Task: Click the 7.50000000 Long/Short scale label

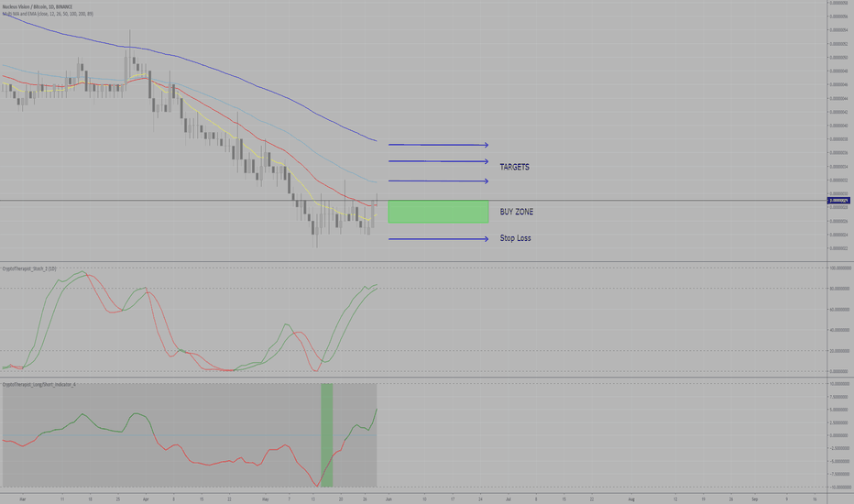Action: [x=839, y=397]
